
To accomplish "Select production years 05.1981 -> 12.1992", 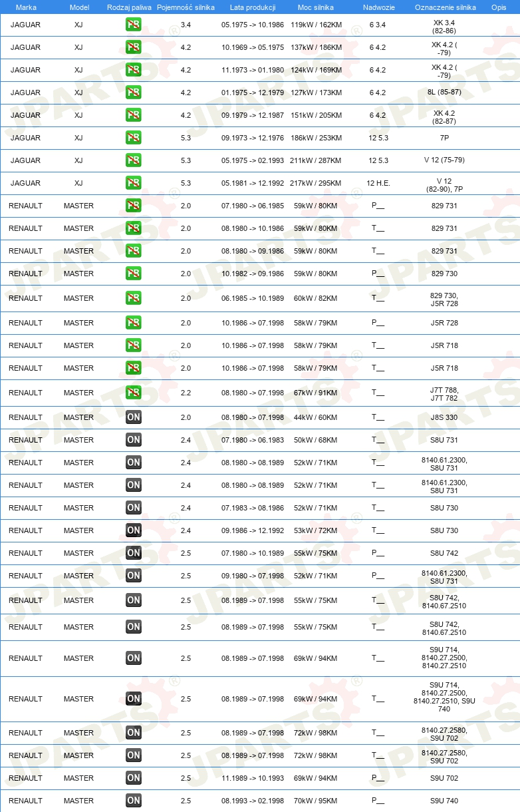I will [x=253, y=183].
